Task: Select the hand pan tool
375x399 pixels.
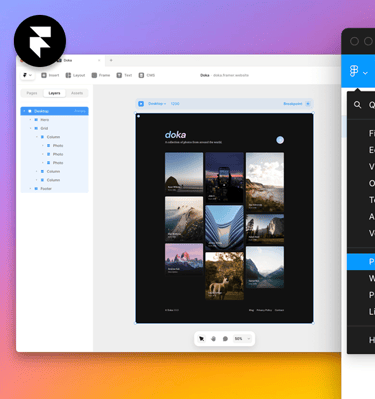Action: coord(213,339)
